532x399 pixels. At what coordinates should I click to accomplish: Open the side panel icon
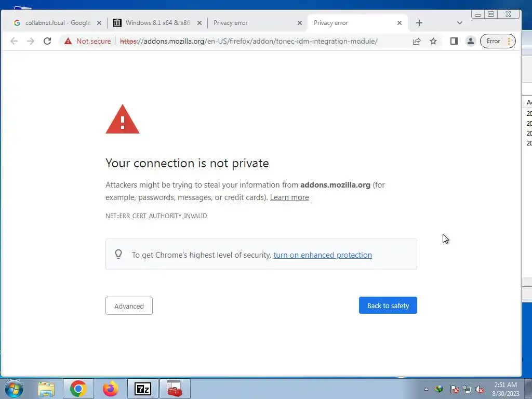tap(454, 41)
